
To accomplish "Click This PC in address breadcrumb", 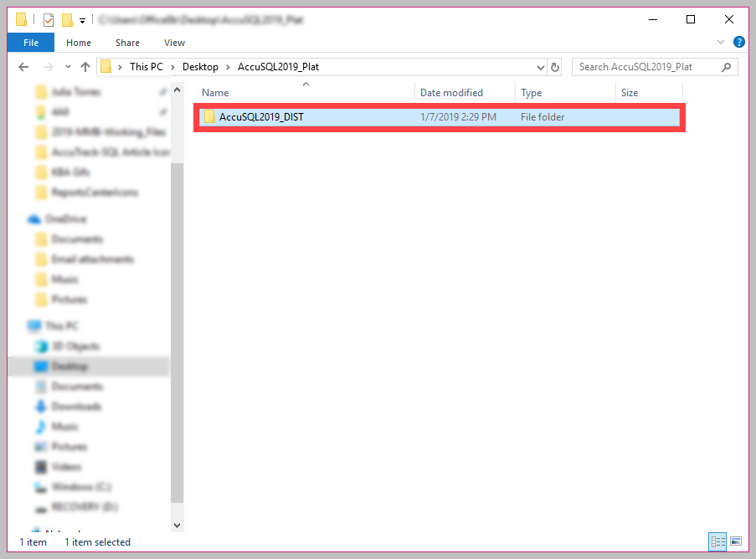I will point(146,66).
